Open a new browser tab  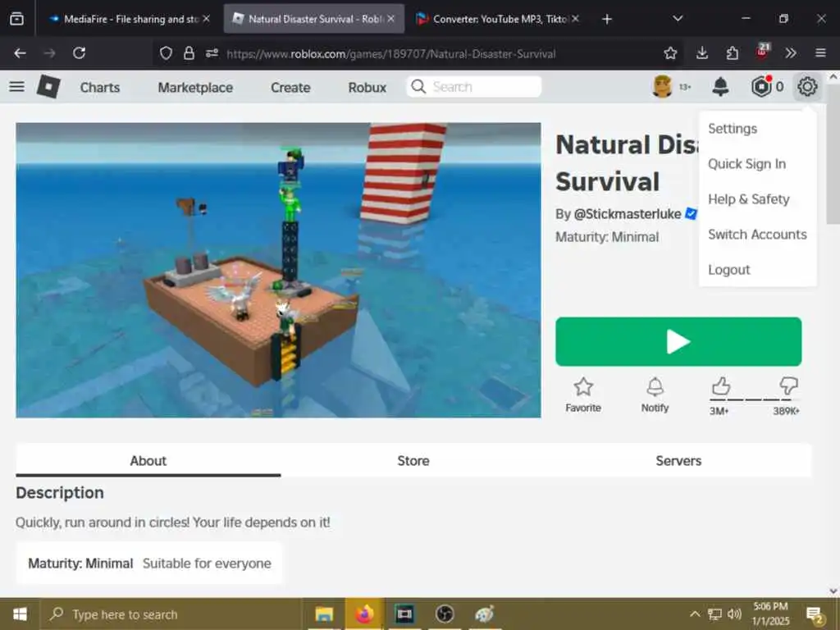tap(606, 20)
